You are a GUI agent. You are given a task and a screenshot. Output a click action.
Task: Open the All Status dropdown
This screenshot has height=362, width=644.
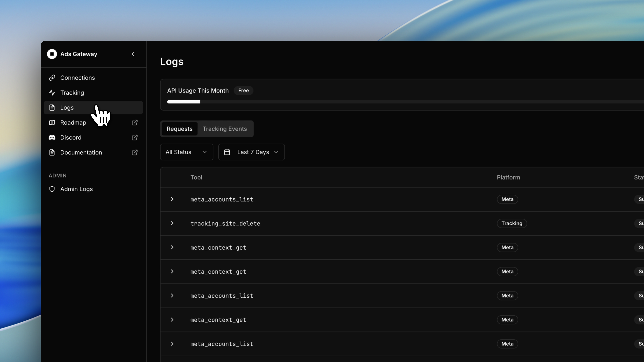[x=186, y=152]
